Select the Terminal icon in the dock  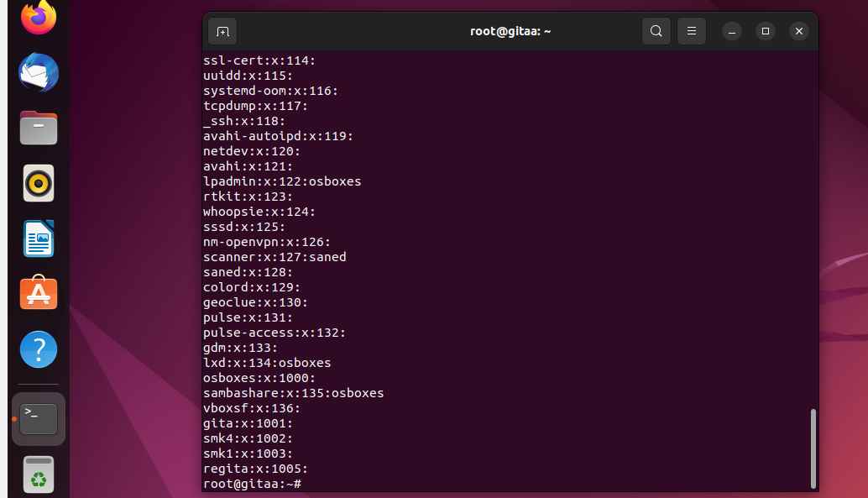(x=39, y=419)
